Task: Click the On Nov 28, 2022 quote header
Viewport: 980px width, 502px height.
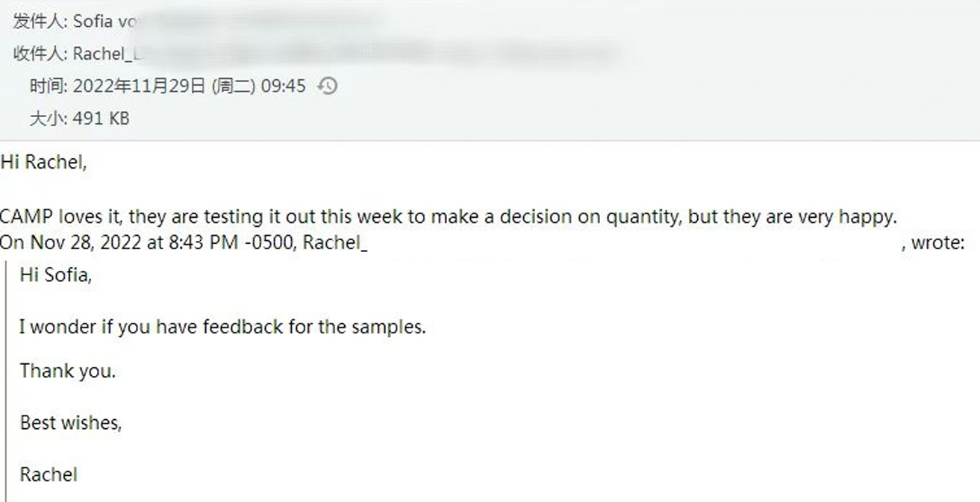Action: 184,243
